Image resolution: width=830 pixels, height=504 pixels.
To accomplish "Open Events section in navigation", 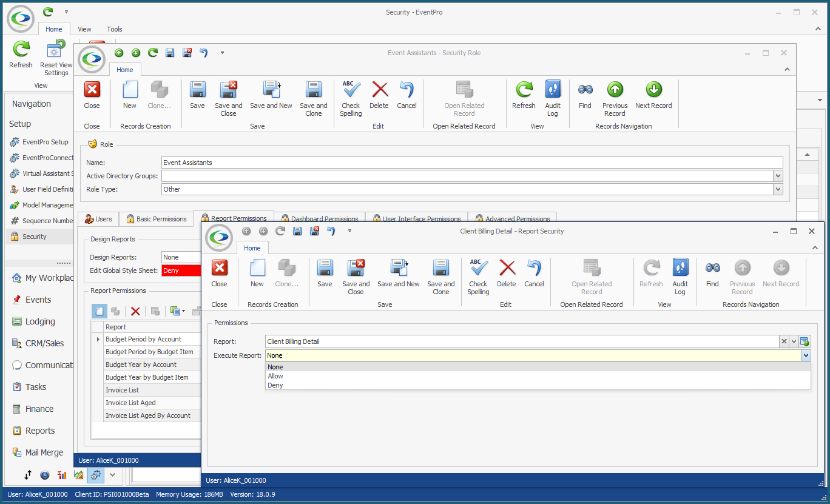I will tap(38, 300).
